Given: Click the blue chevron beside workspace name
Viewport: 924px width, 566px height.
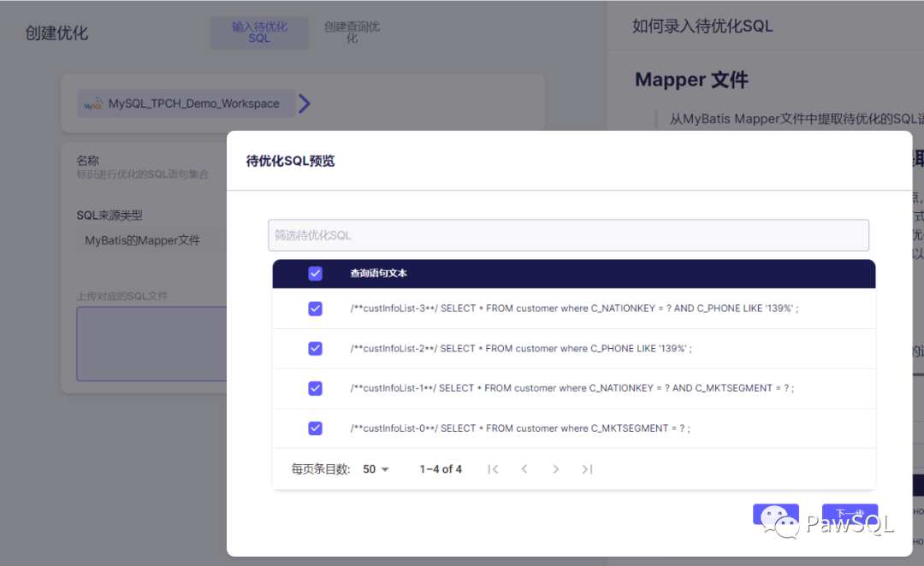Looking at the screenshot, I should coord(305,103).
